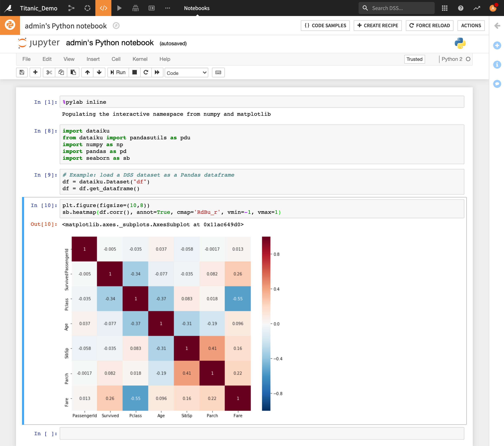
Task: Click the empty notebook cell at bottom
Action: pyautogui.click(x=262, y=433)
